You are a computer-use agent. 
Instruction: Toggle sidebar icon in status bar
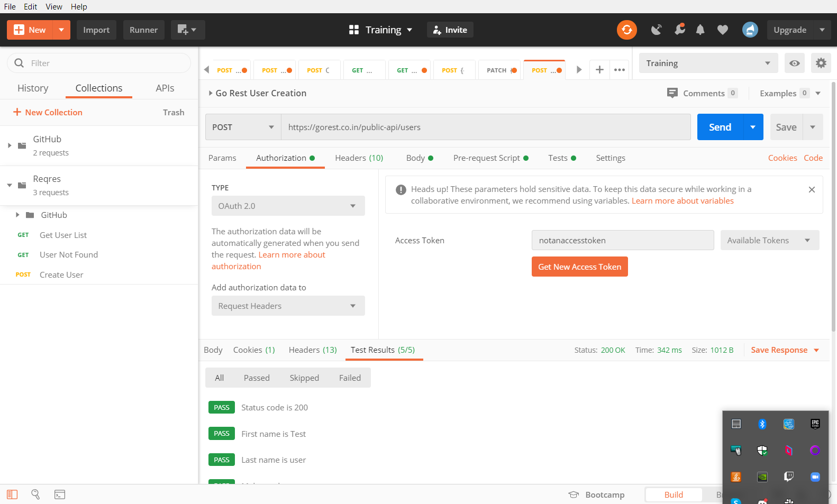(x=12, y=494)
